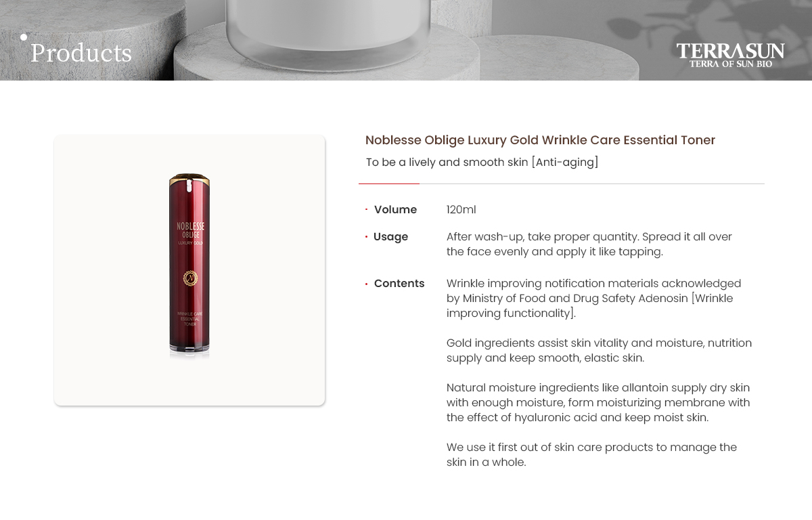The height and width of the screenshot is (520, 812).
Task: Click the Adenosin wrinkle improving paragraph
Action: click(x=594, y=299)
